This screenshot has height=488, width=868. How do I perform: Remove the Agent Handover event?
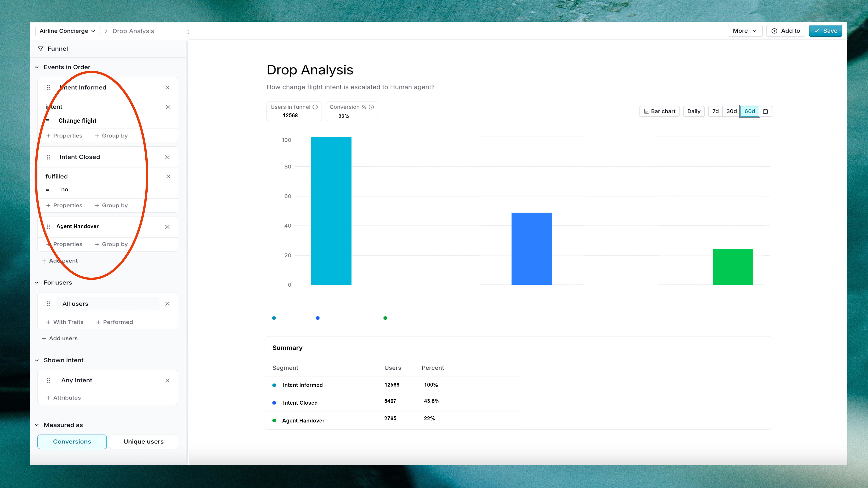167,227
